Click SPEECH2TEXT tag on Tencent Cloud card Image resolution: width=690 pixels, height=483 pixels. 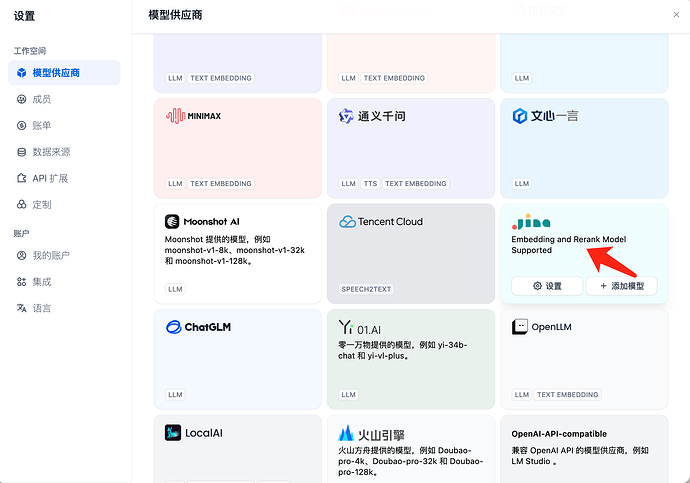coord(366,289)
